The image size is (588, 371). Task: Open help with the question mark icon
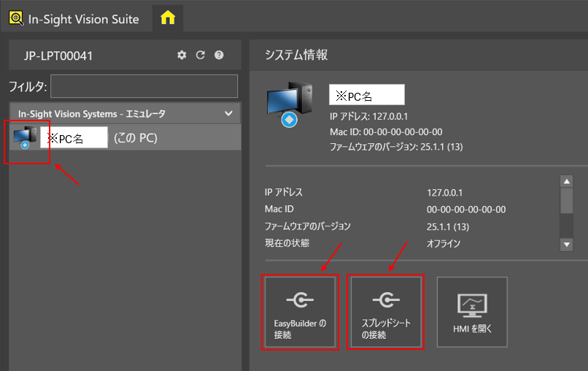[x=219, y=56]
